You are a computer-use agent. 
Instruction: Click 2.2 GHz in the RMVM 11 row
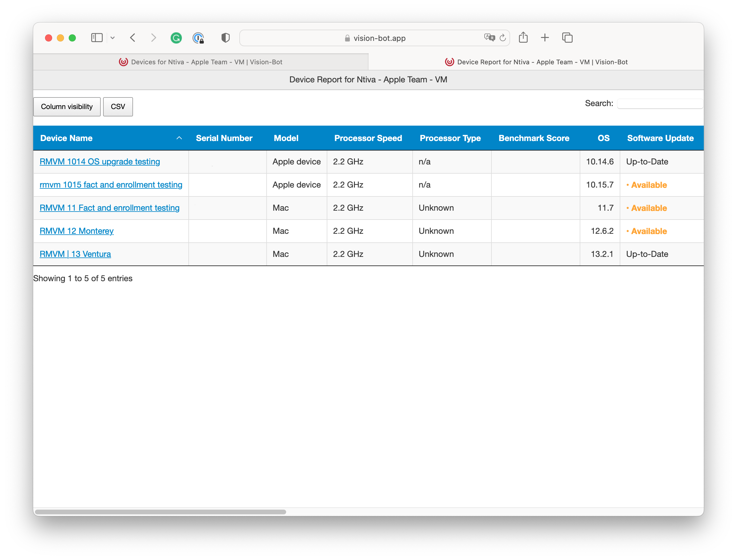348,208
